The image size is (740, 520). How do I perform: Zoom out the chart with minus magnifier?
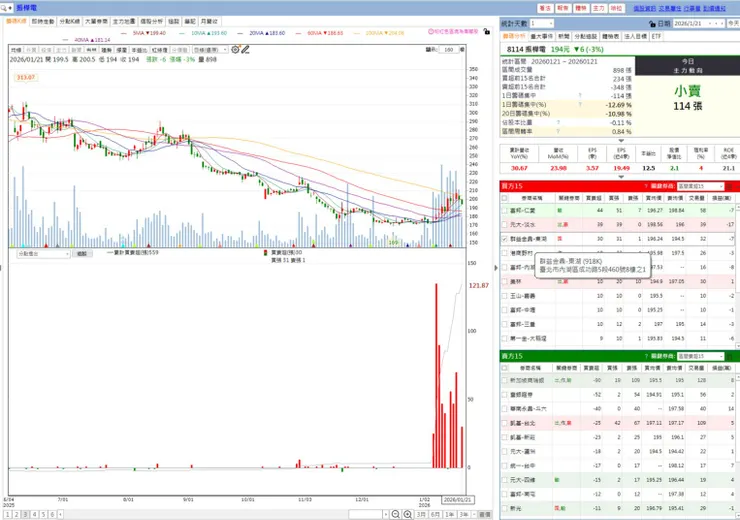pos(395,514)
